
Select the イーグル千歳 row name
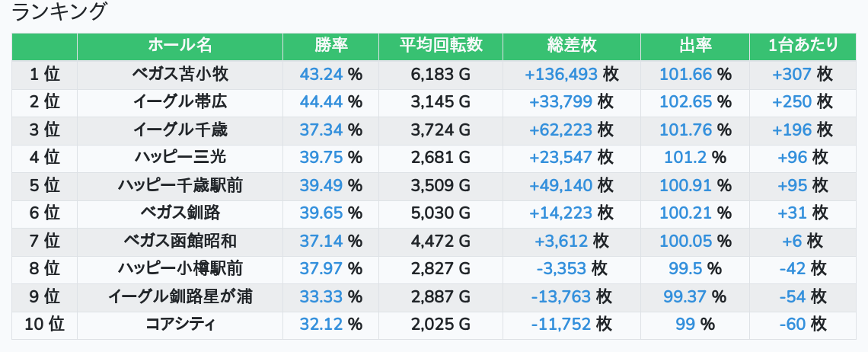[180, 130]
